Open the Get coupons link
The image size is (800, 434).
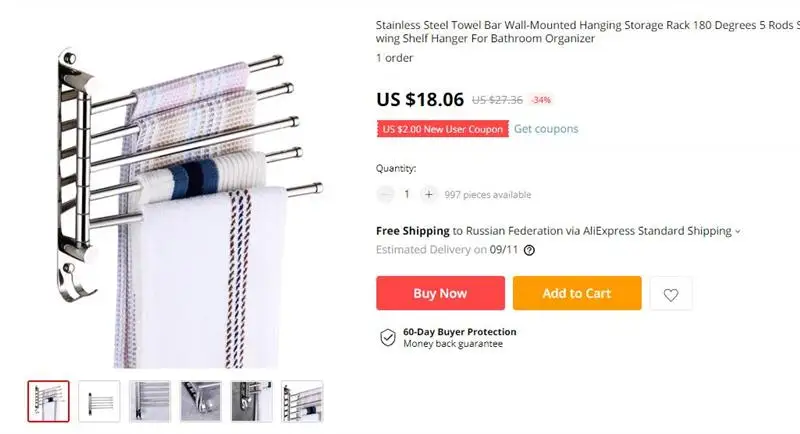(546, 129)
